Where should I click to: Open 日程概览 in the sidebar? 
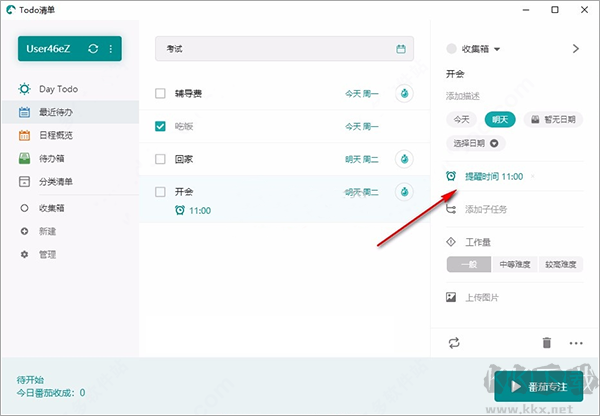[56, 135]
